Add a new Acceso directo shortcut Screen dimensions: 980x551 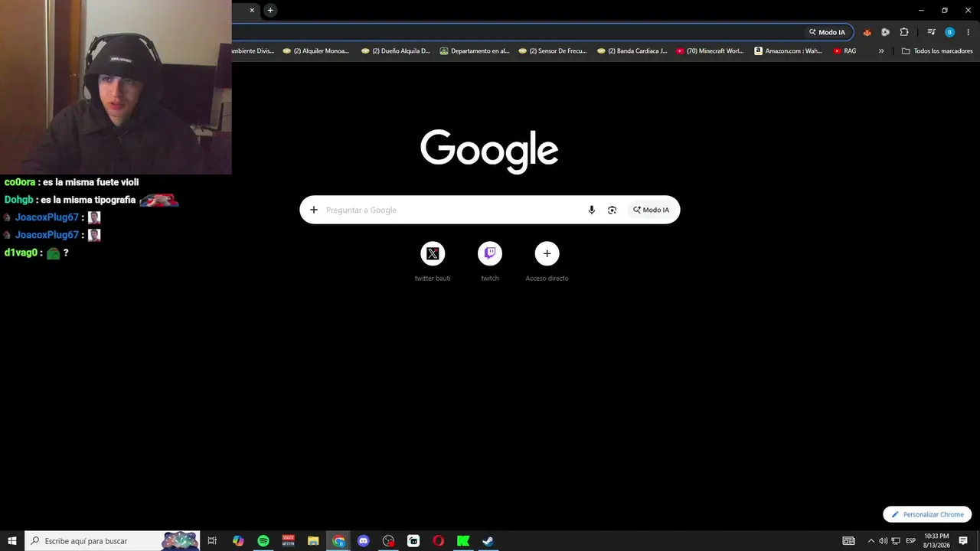[547, 261]
